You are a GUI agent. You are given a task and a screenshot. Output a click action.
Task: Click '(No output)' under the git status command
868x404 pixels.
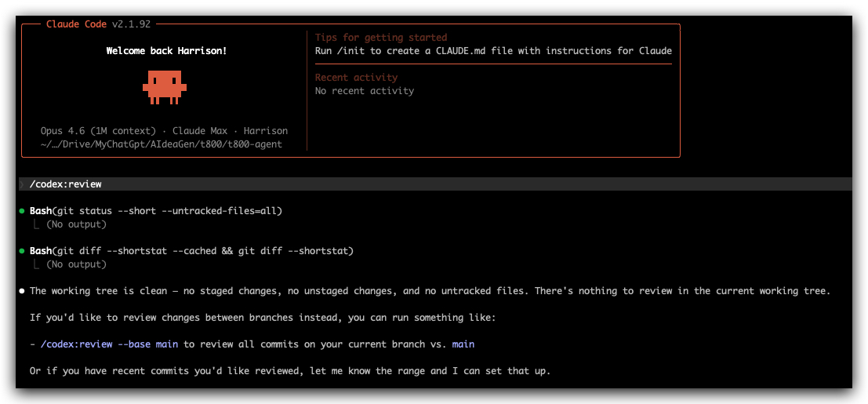76,224
